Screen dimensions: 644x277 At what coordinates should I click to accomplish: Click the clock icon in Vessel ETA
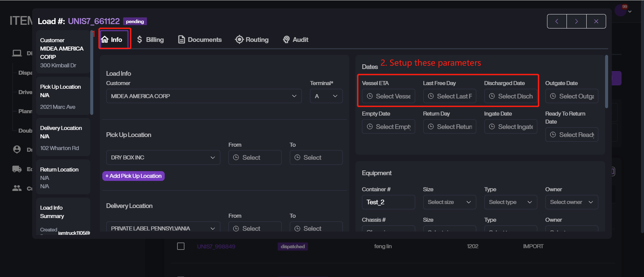370,96
